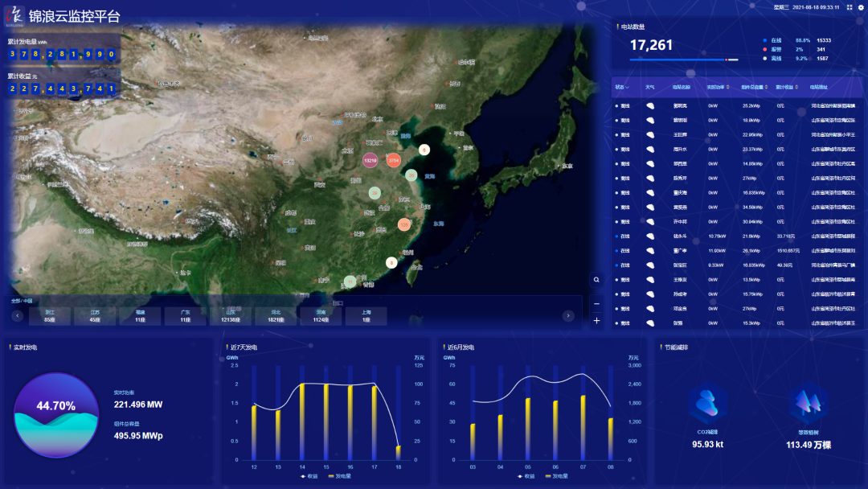Zoom in the map with plus
The image size is (868, 489).
[x=596, y=321]
